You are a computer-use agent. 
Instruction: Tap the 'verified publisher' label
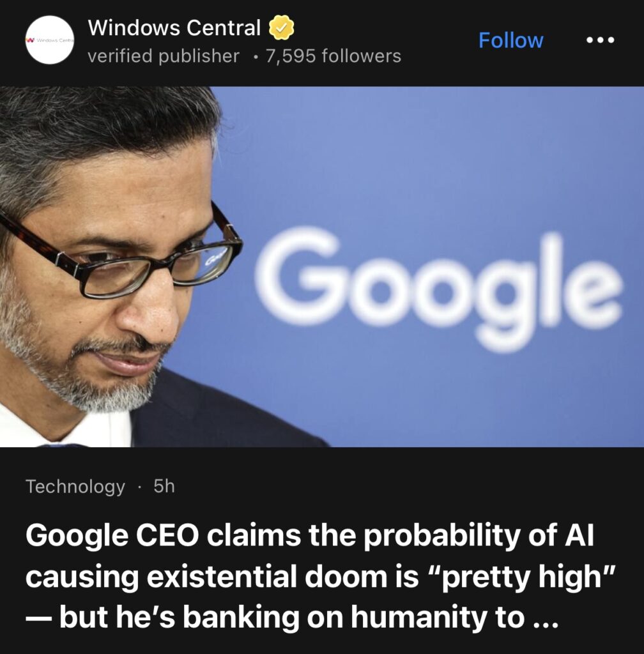tap(164, 56)
